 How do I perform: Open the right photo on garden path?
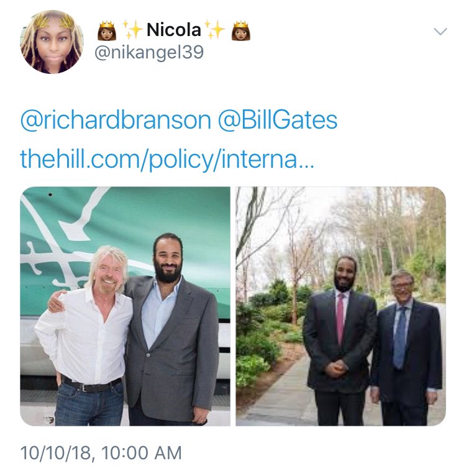pyautogui.click(x=340, y=306)
